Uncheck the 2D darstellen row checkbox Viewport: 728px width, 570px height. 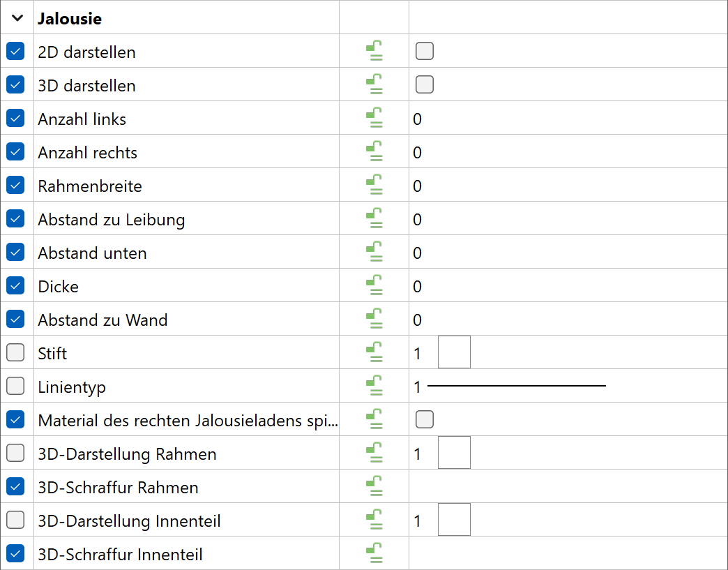[x=15, y=51]
